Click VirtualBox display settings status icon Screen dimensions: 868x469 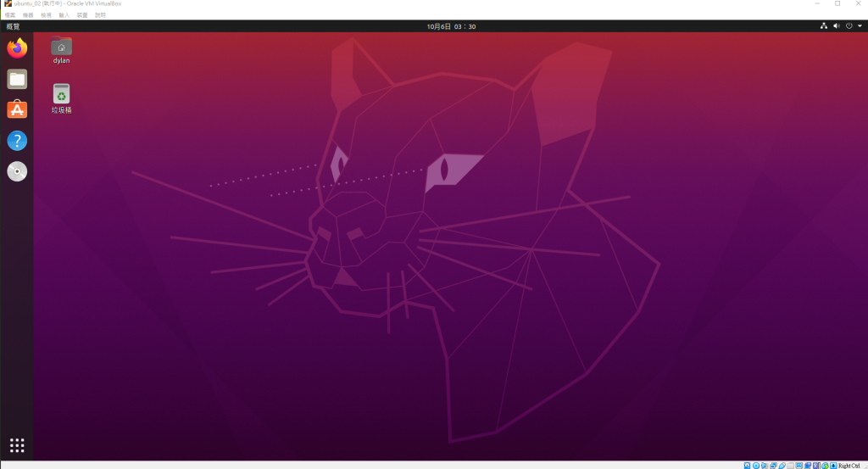click(x=799, y=465)
